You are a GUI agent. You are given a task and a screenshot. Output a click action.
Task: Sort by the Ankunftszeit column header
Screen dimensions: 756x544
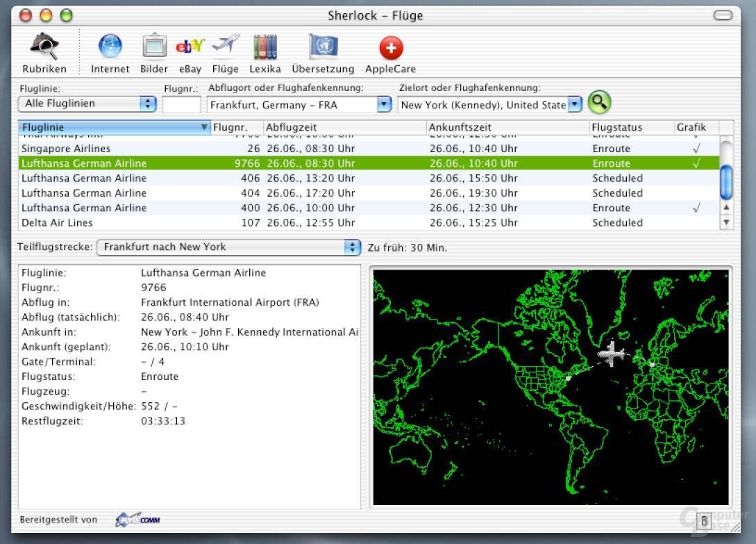(x=507, y=127)
